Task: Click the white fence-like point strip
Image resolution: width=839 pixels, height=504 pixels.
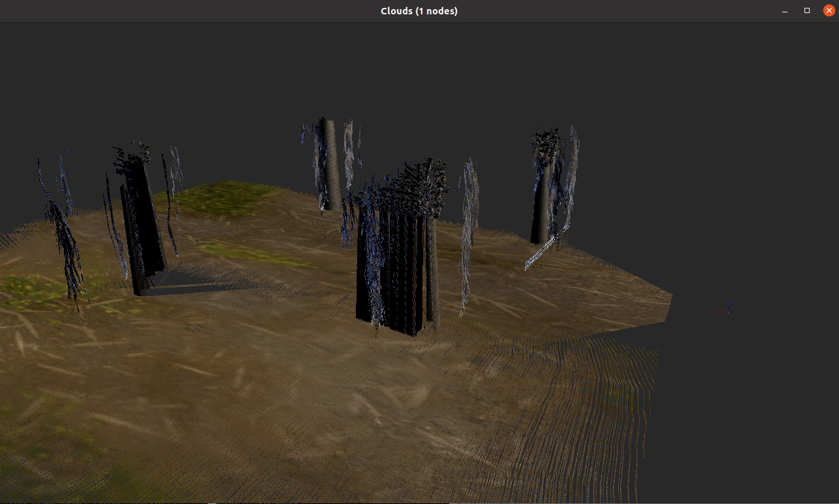Action: pyautogui.click(x=540, y=253)
